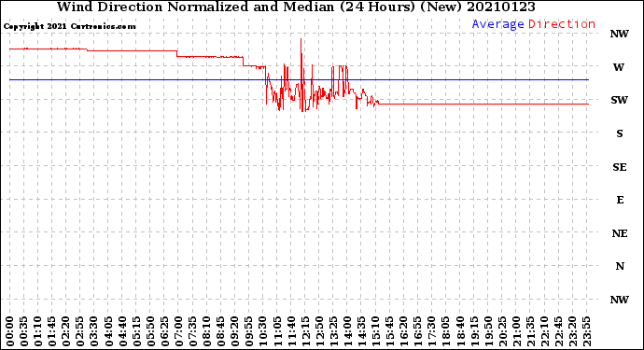644x350 pixels.
Task: Click the 18:40 time axis label
Action: [460, 331]
